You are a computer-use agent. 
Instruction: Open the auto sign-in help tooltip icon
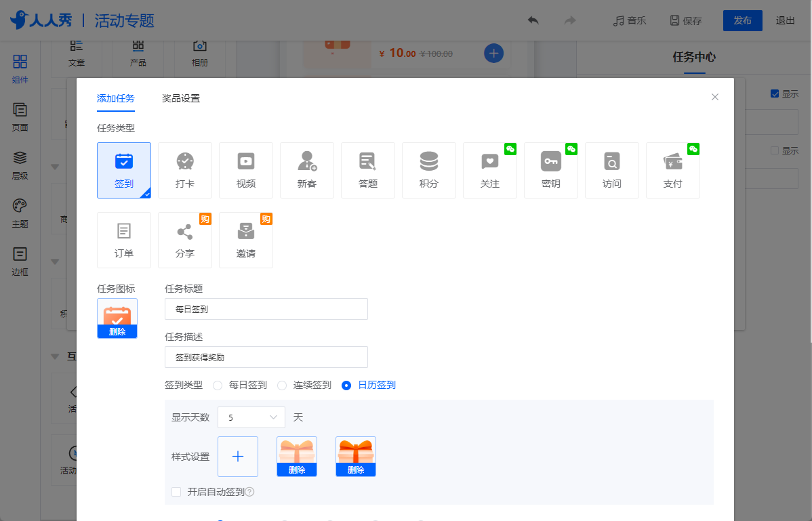click(249, 491)
